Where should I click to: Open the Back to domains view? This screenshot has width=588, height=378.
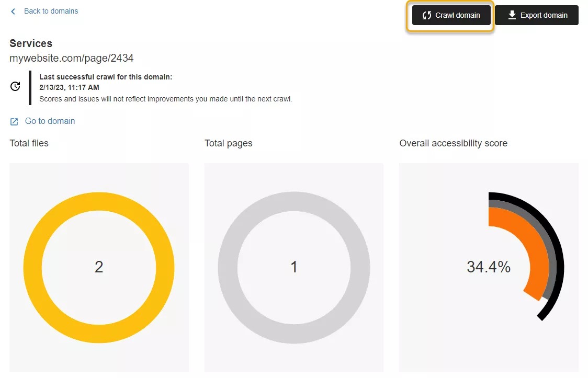[x=51, y=11]
